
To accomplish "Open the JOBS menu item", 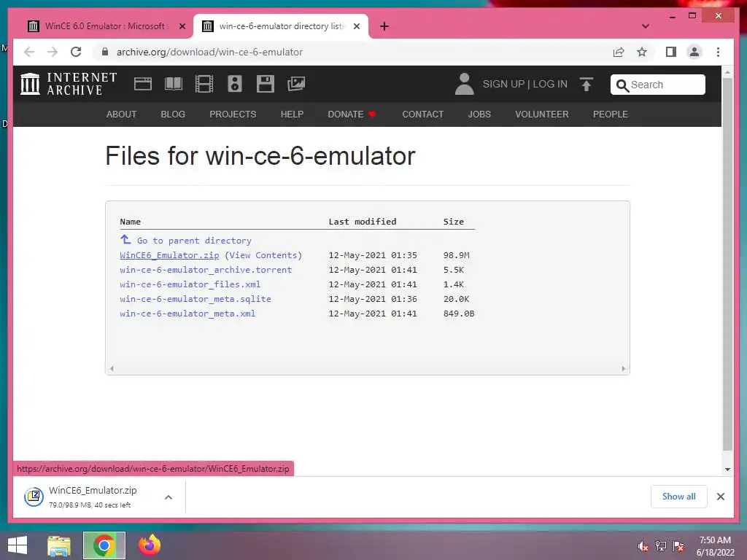I will tap(479, 114).
